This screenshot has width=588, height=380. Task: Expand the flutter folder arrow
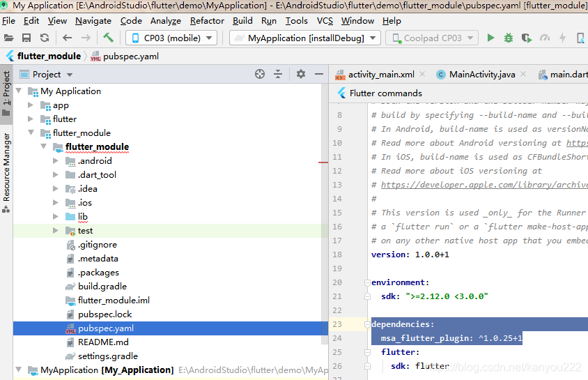(x=31, y=119)
